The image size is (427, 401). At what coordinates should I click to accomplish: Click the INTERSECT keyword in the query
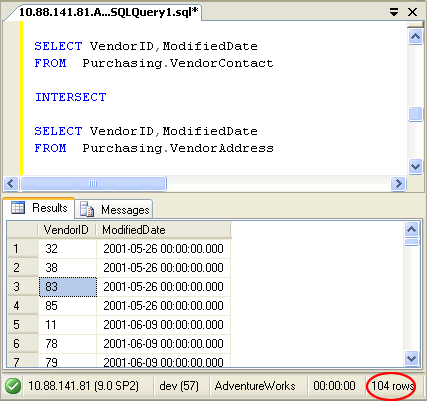71,97
